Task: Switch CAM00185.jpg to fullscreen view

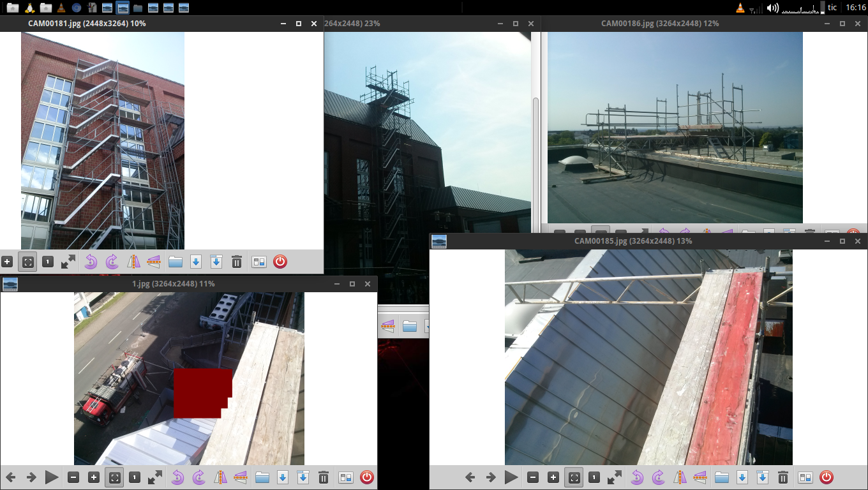Action: 615,477
